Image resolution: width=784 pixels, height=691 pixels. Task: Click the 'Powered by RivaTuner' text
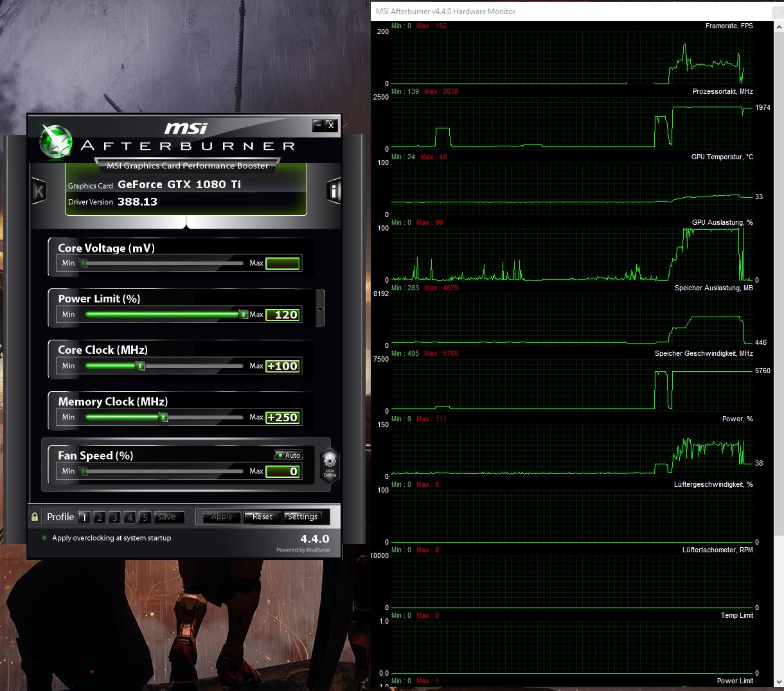tap(303, 550)
